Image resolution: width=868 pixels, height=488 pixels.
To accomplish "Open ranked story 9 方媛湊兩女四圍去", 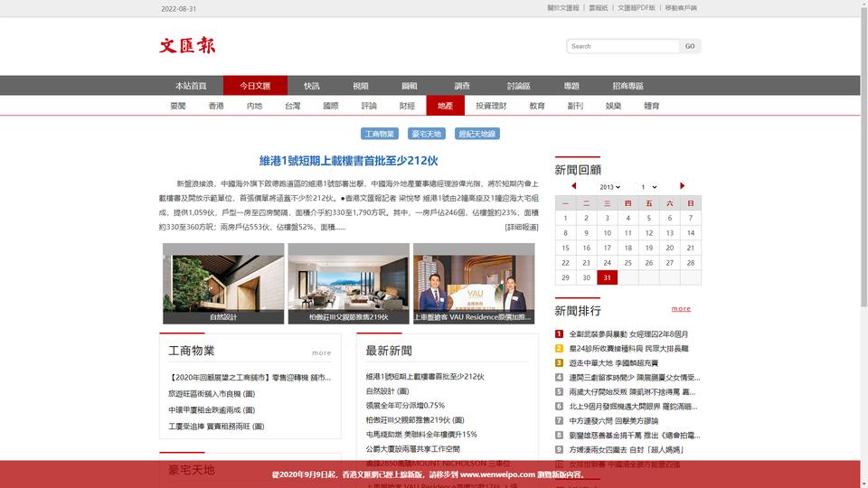I will coord(626,450).
